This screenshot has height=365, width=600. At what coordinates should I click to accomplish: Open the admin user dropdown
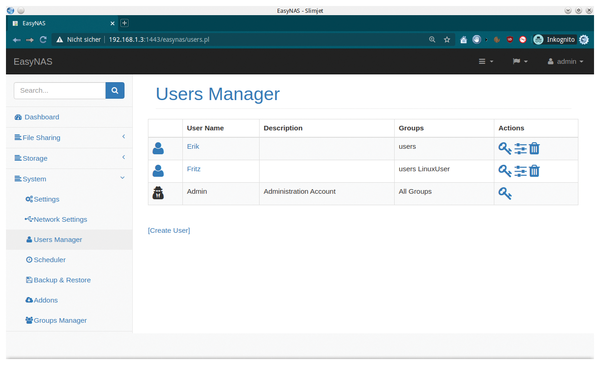565,61
